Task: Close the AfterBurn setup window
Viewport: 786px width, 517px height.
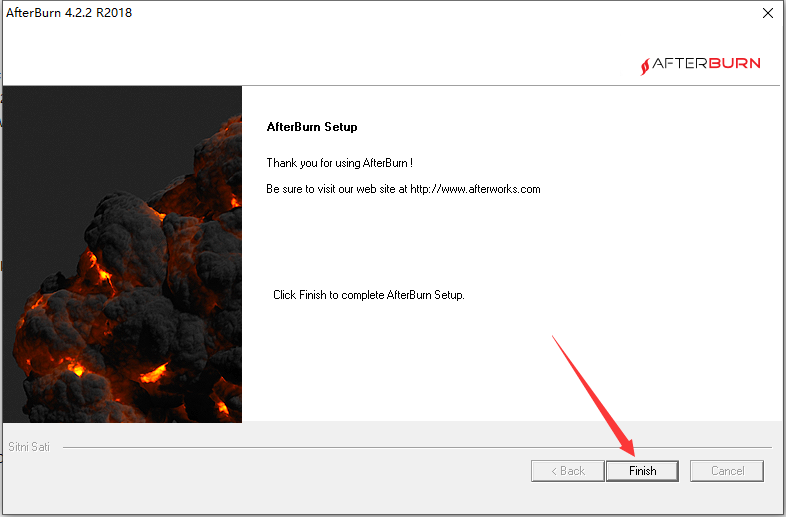Action: point(767,14)
